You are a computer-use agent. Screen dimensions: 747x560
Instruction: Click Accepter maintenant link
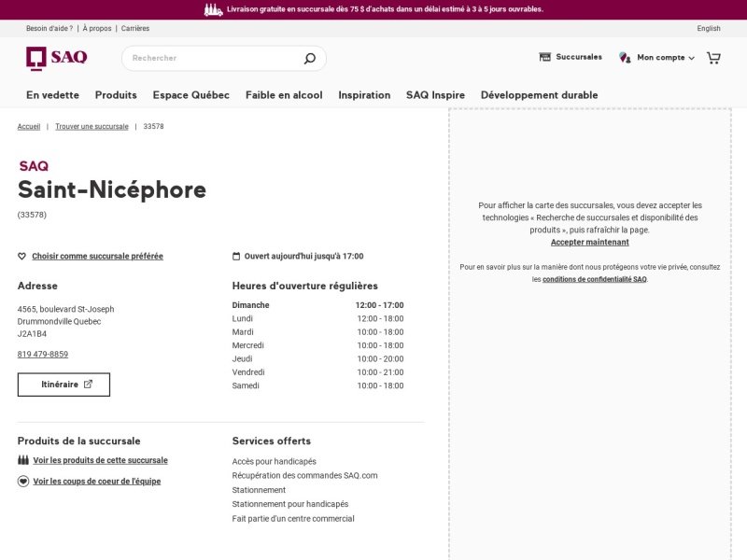click(590, 242)
